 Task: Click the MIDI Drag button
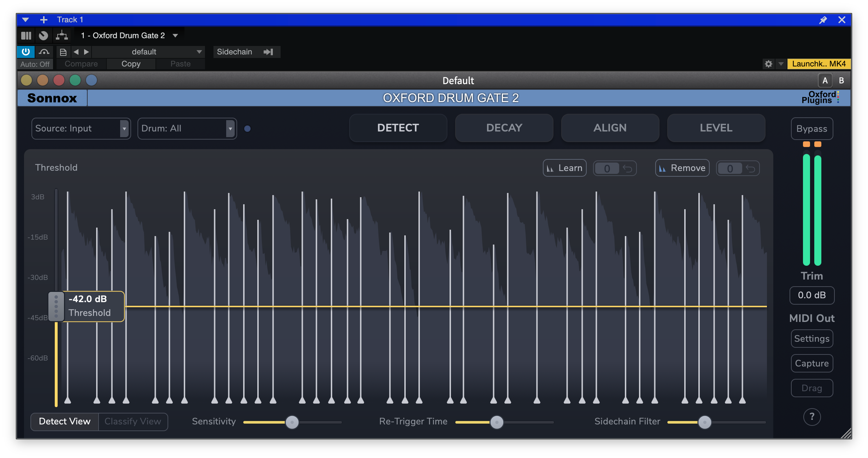pyautogui.click(x=812, y=388)
